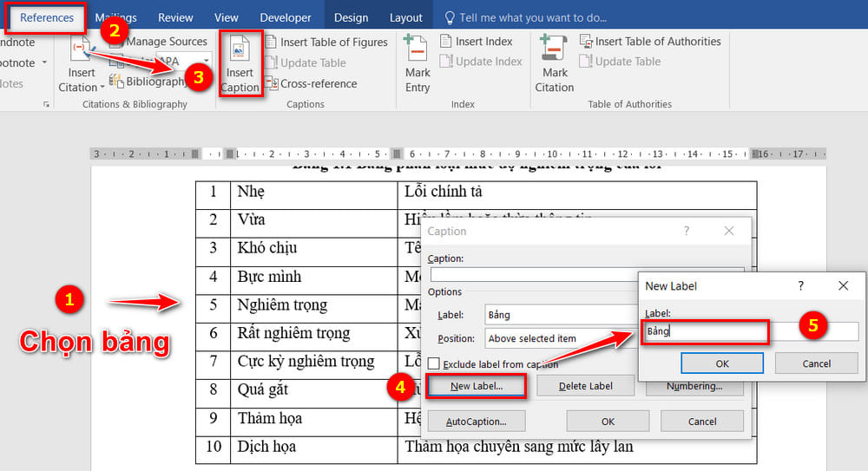Expand the footnote dropdown arrow
The image size is (868, 471).
(x=44, y=62)
